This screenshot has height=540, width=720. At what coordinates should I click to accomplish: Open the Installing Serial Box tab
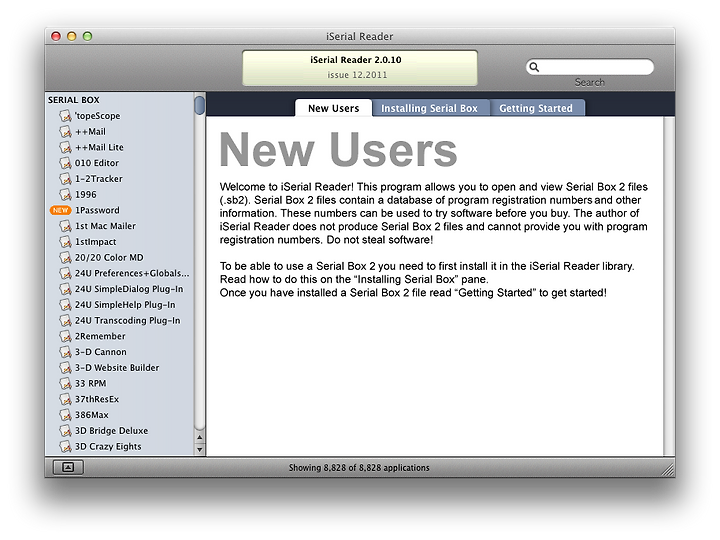coord(430,108)
